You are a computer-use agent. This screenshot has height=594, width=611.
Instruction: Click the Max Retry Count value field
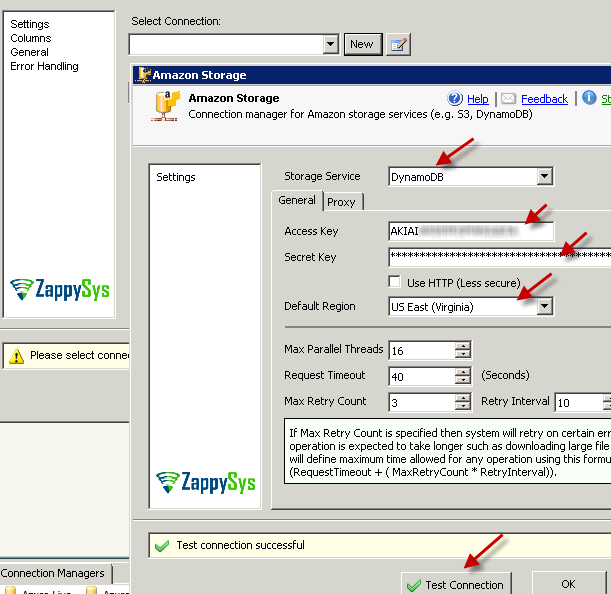(x=422, y=402)
